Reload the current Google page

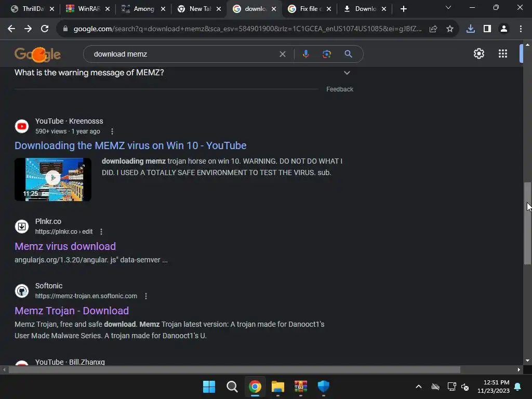45,29
